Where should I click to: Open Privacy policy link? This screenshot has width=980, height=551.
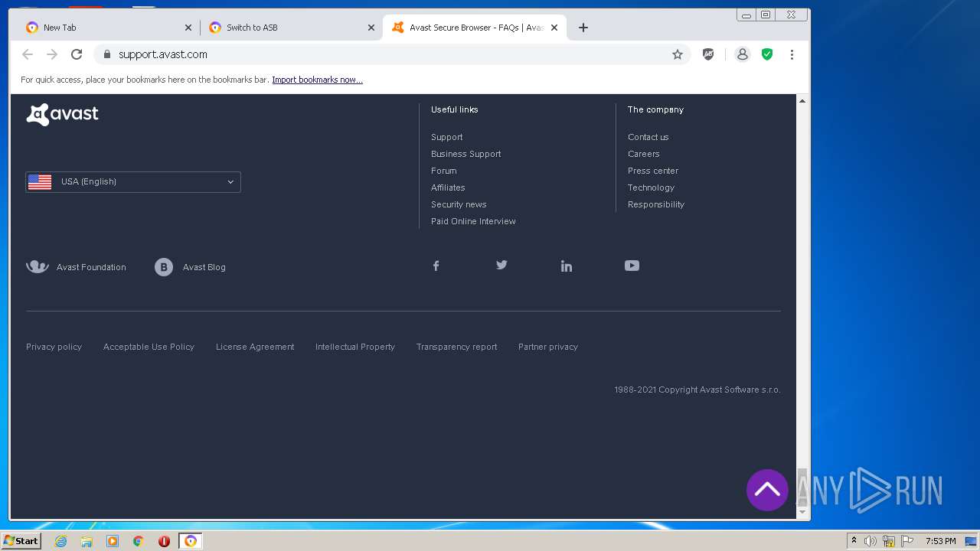[x=54, y=347]
